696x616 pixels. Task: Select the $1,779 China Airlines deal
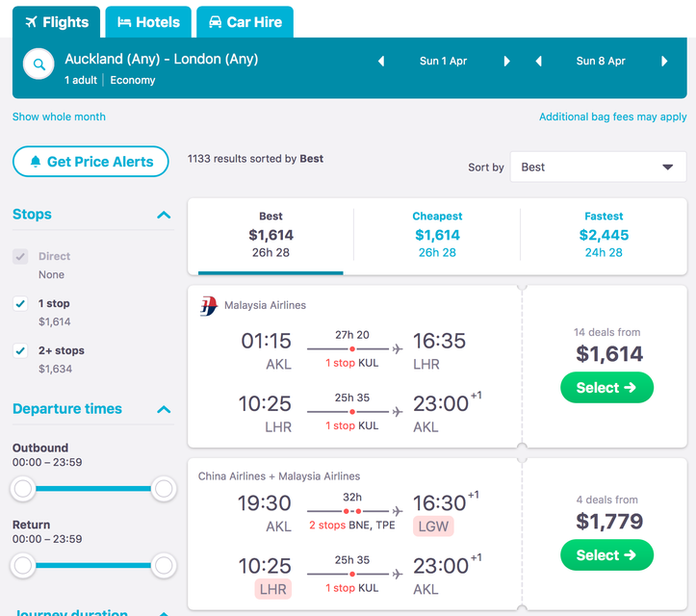coord(606,554)
